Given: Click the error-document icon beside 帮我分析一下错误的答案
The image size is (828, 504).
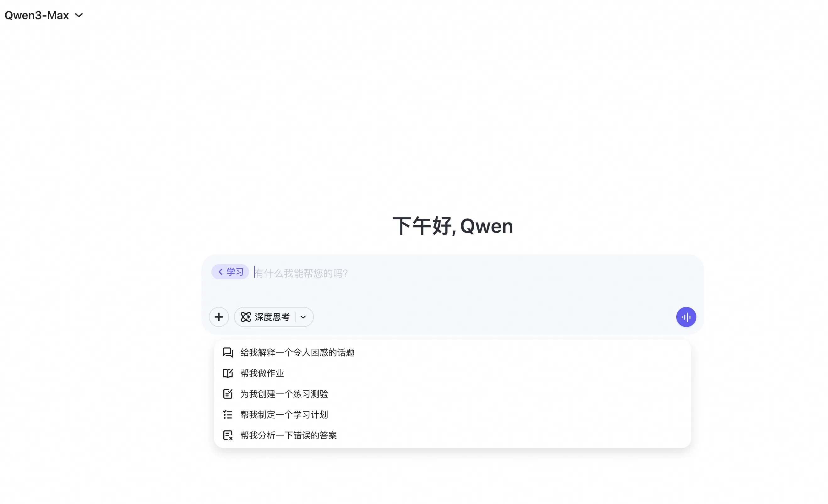Looking at the screenshot, I should 227,435.
